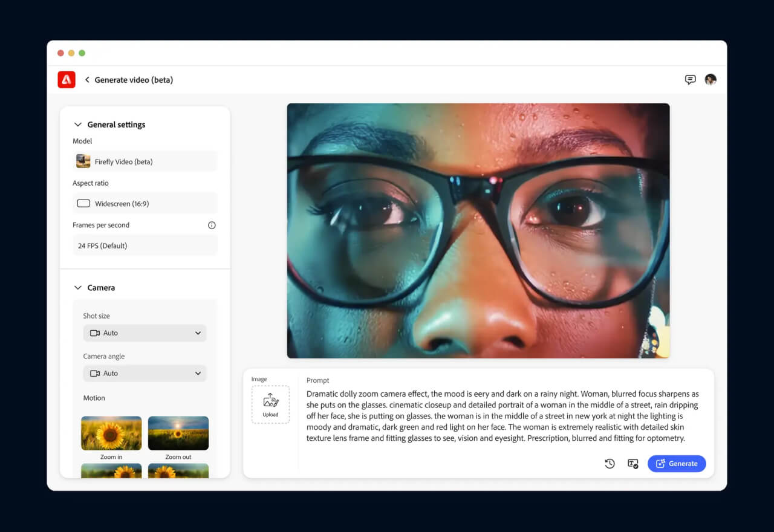Screen dimensions: 774x532
Task: Open the user profile avatar
Action: tap(711, 80)
